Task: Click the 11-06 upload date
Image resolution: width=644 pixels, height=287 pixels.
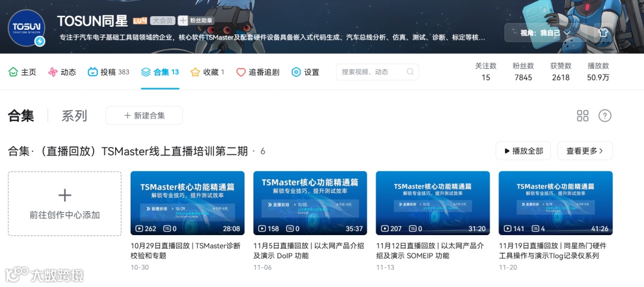Action: tap(262, 268)
